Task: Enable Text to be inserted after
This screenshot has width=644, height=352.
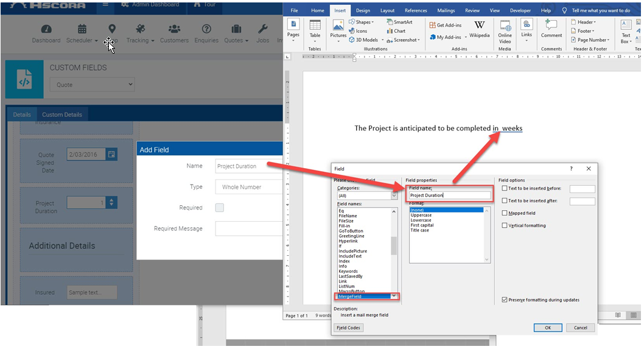Action: [x=505, y=201]
